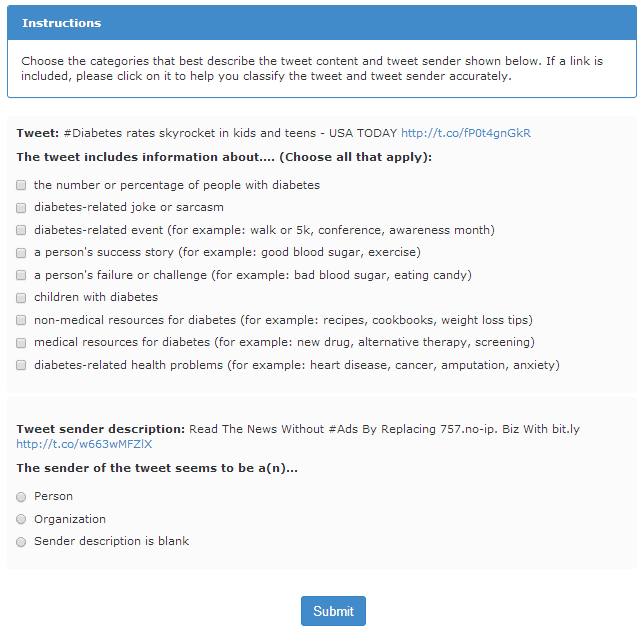Select 'Sender description is blank' radio button
This screenshot has width=644, height=644.
click(x=21, y=542)
